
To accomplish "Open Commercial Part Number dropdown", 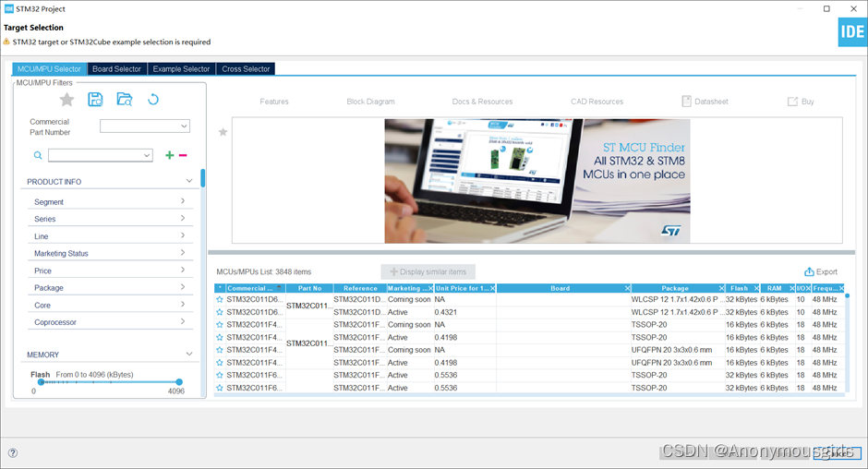I will (184, 126).
